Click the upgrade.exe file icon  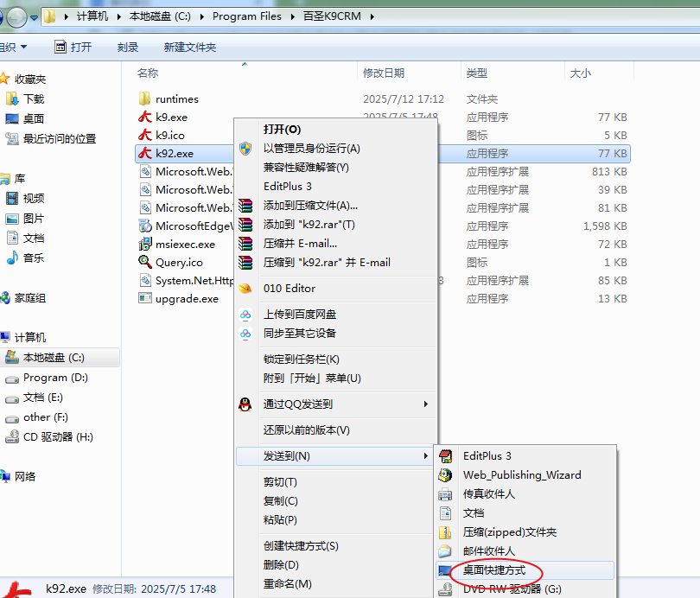coord(145,298)
